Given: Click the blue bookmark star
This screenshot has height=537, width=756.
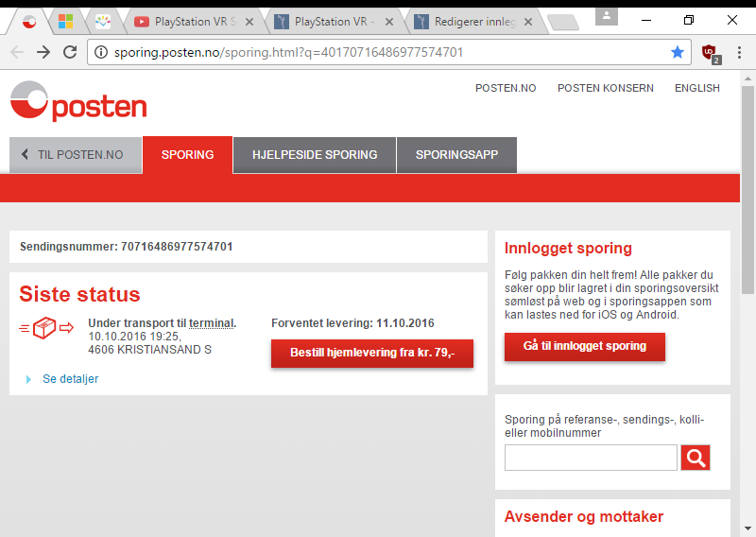Looking at the screenshot, I should pyautogui.click(x=678, y=52).
